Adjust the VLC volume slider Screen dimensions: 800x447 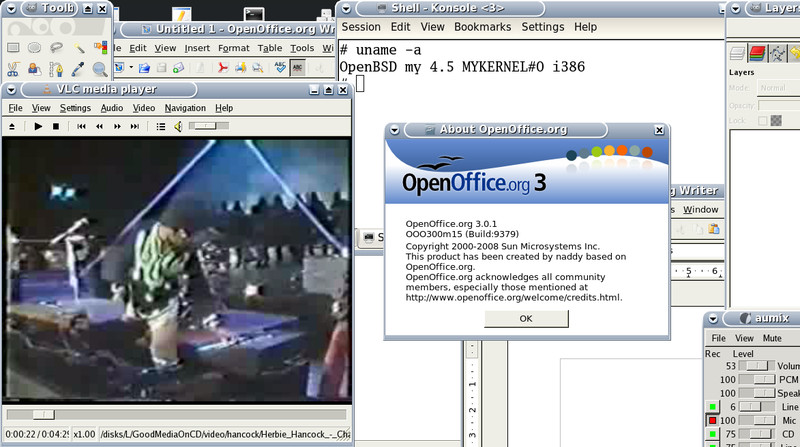[x=209, y=126]
